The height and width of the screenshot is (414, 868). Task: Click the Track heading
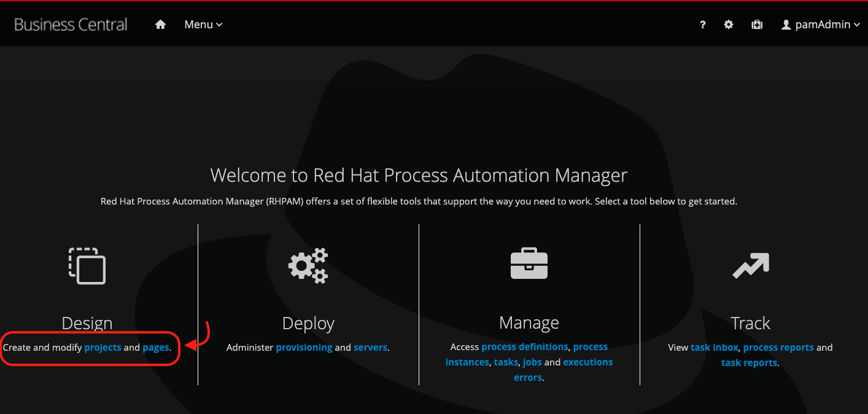pyautogui.click(x=750, y=323)
